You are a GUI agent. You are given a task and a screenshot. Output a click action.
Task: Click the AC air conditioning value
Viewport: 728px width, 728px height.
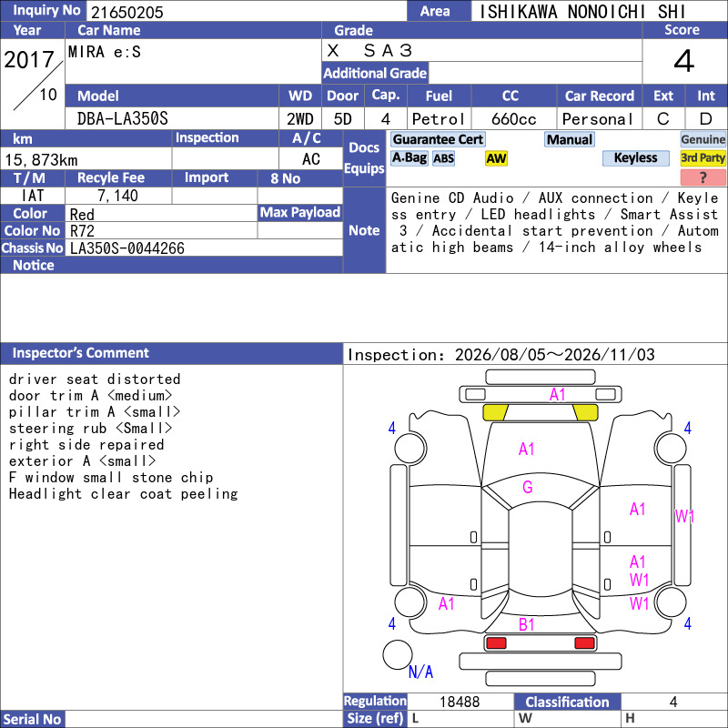tap(311, 159)
